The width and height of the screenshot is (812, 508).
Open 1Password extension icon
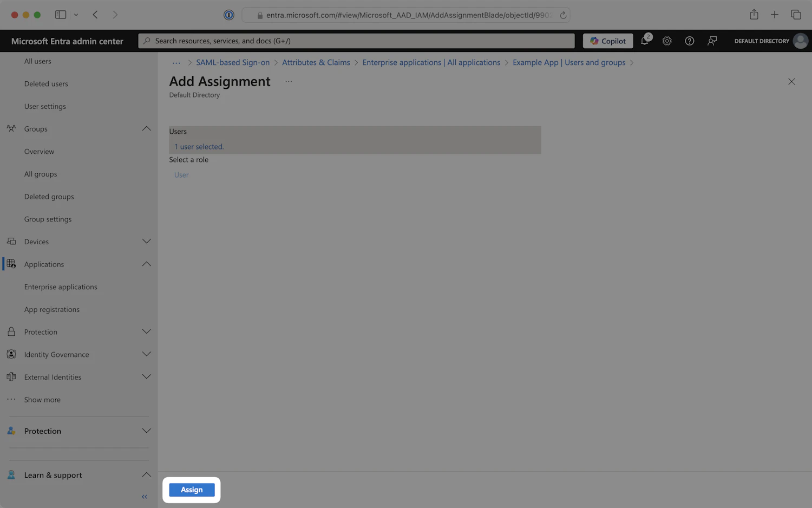pyautogui.click(x=229, y=15)
